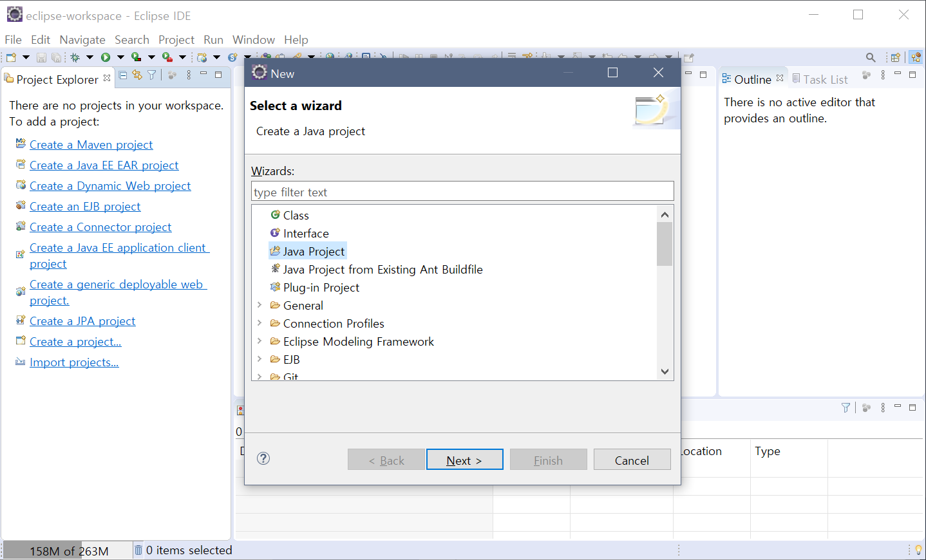This screenshot has height=560, width=926.
Task: Switch to the Task List tab
Action: pyautogui.click(x=820, y=79)
